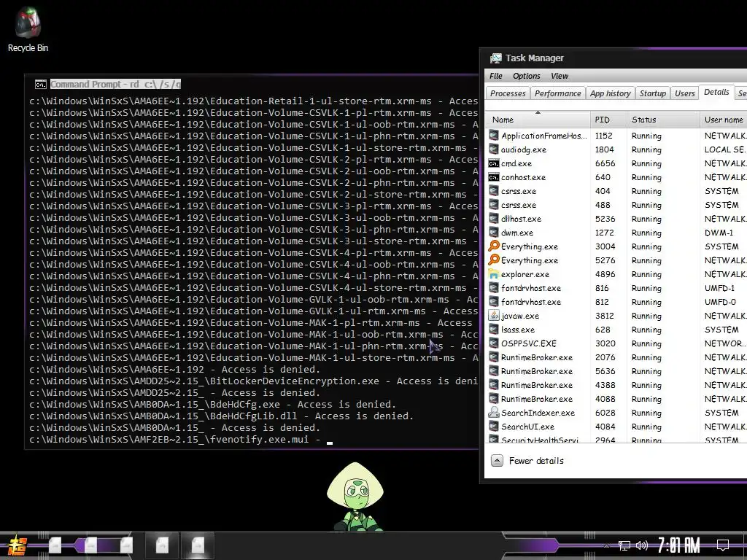
Task: Click the fvenotify.exe.mui line in console
Action: click(x=175, y=439)
